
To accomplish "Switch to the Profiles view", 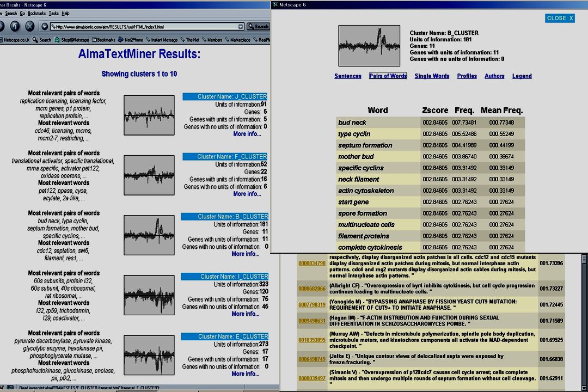I will point(467,76).
